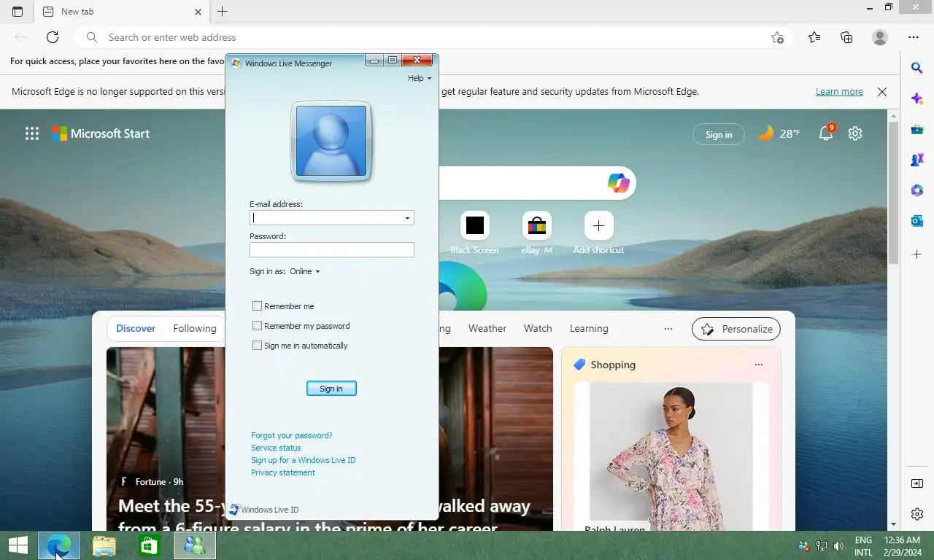Close the New tab tab
The width and height of the screenshot is (934, 560).
tap(198, 12)
